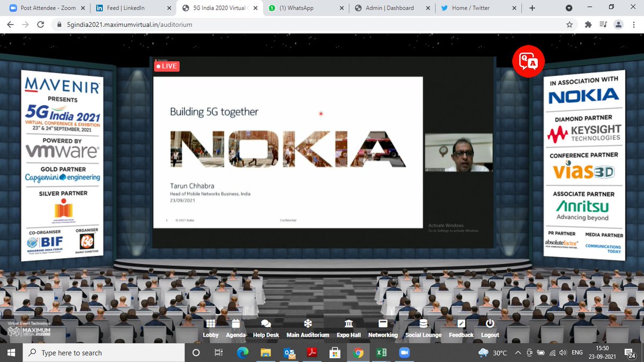Close the Home / Twitter tab
This screenshot has width=644, height=362.
click(x=514, y=8)
